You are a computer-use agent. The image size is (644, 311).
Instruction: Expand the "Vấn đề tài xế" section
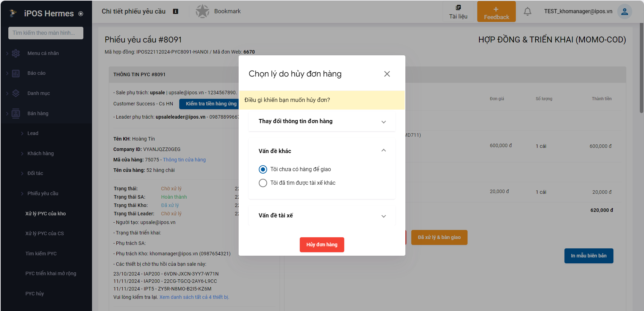pos(383,216)
